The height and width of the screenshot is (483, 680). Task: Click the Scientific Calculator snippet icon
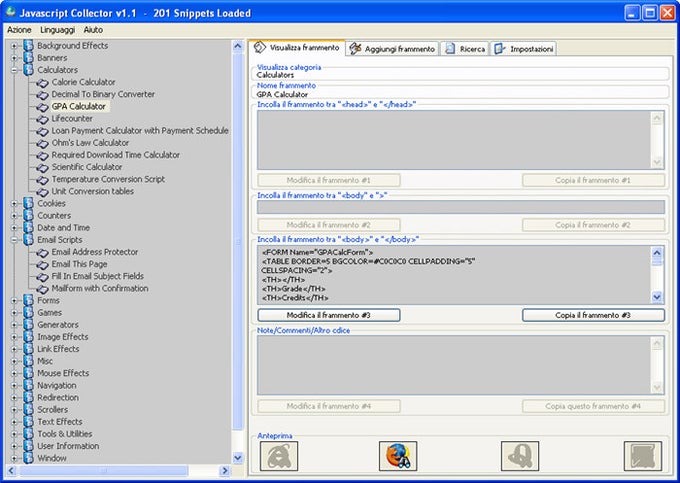coord(42,167)
